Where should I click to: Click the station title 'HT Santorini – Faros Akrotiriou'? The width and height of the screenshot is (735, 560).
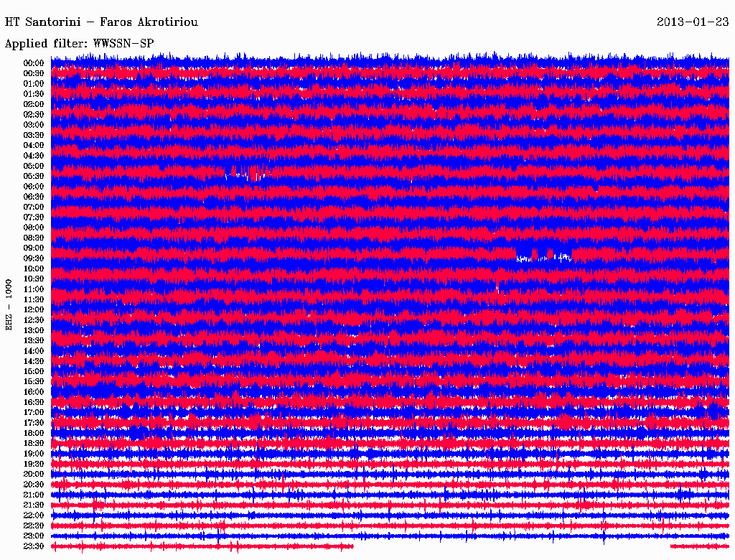coord(101,22)
